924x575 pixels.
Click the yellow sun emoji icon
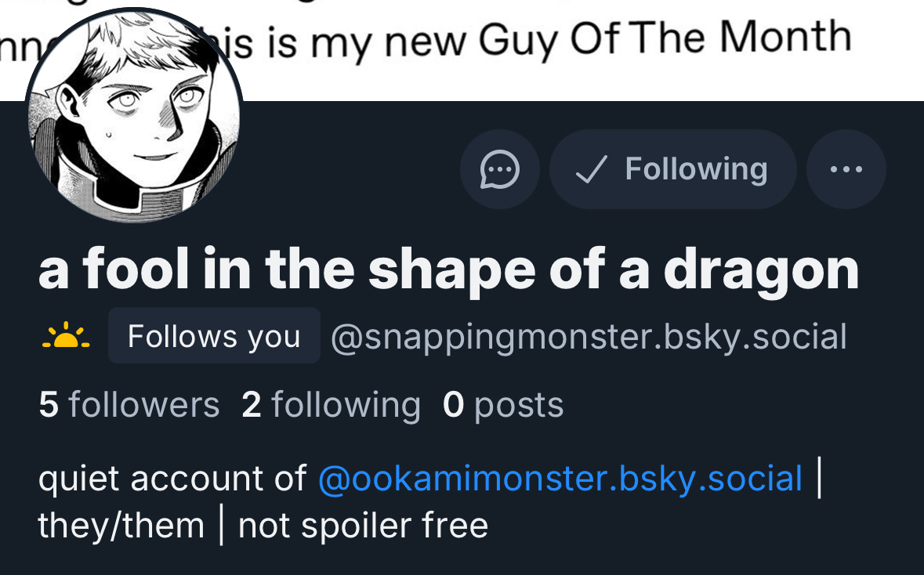pos(66,337)
